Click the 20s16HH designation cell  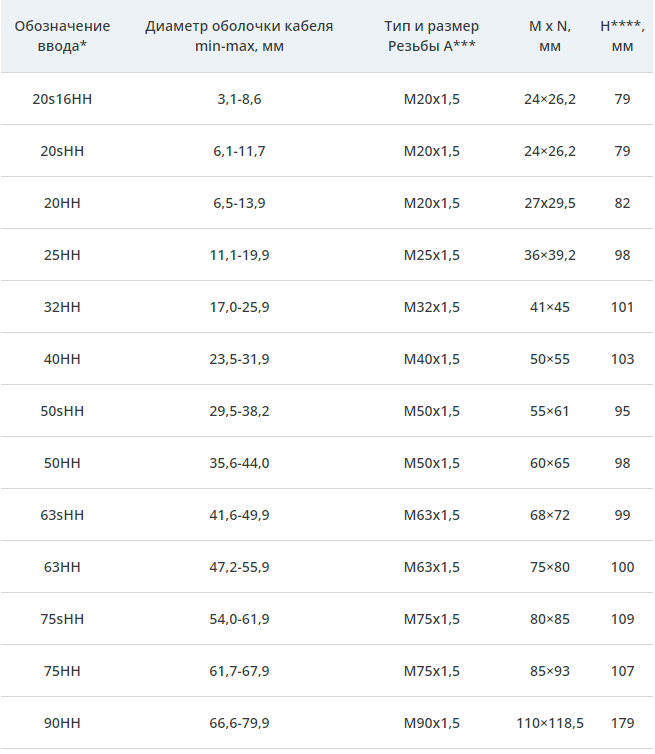click(x=62, y=99)
